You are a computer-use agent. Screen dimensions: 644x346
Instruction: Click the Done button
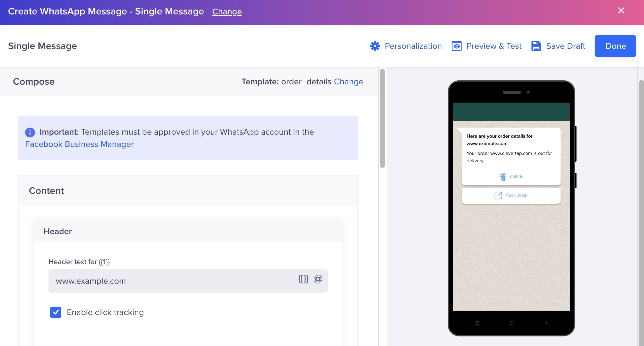615,46
